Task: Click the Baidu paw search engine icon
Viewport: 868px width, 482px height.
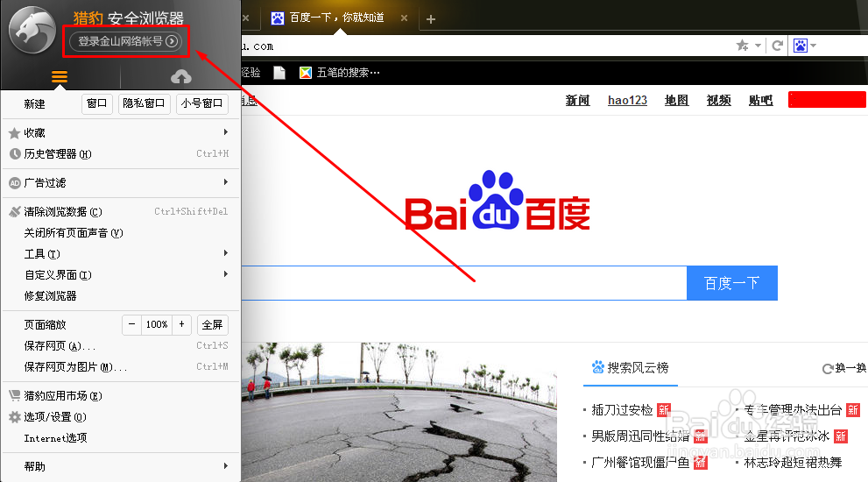Action: coord(801,46)
